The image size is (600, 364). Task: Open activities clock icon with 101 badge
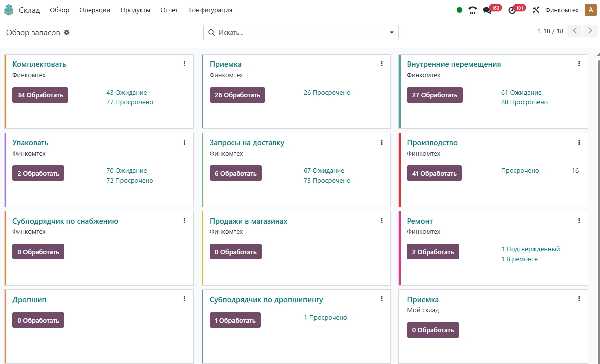tap(512, 10)
